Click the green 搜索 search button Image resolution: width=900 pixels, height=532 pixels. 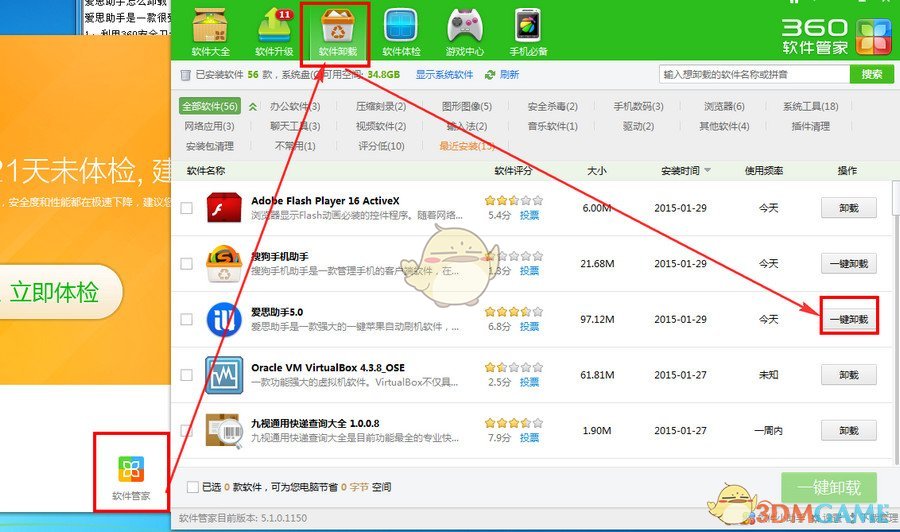871,75
